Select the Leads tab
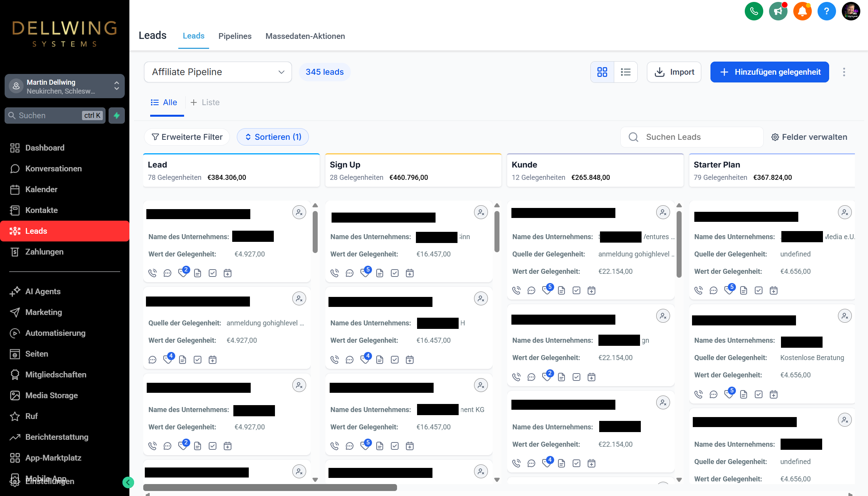The image size is (868, 496). (x=193, y=36)
